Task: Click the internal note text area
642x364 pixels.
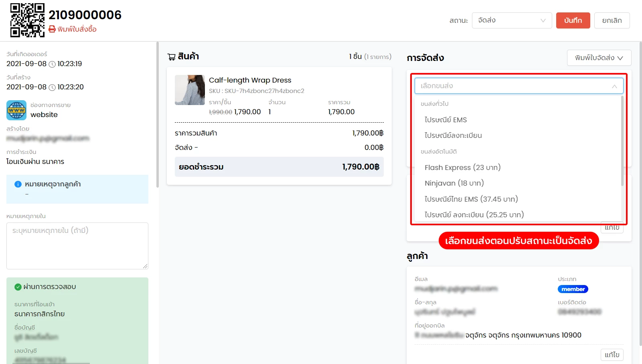Action: [x=77, y=246]
